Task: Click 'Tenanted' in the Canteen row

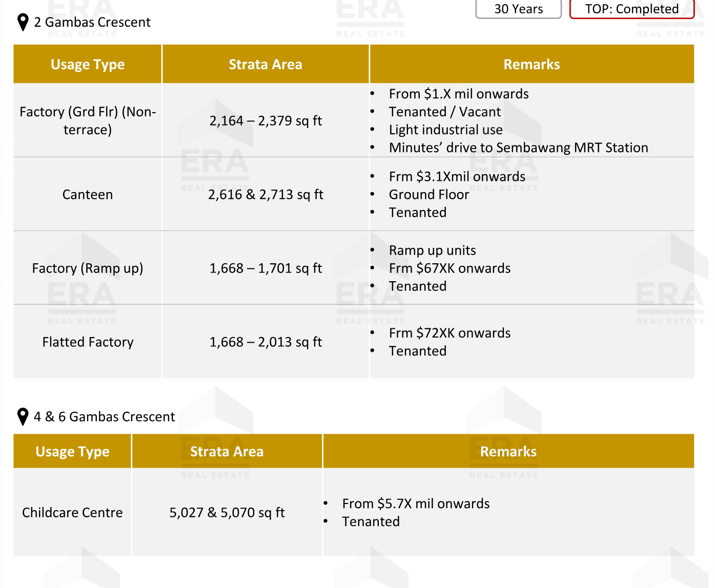Action: (418, 213)
